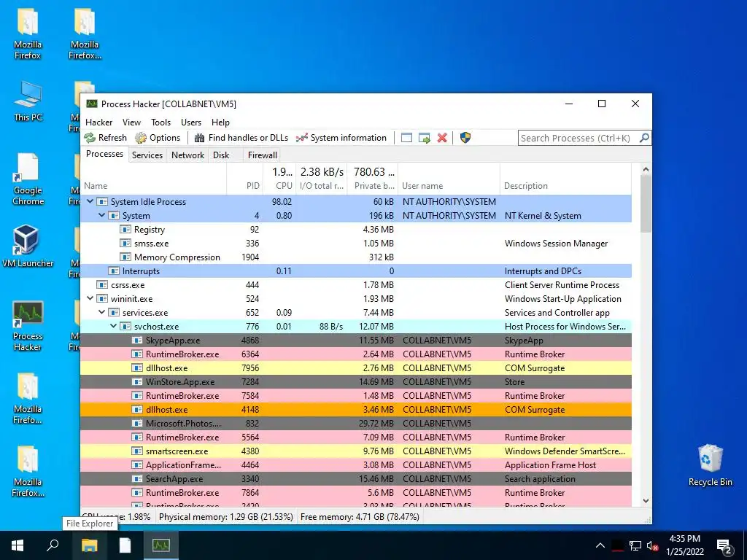Viewport: 747px width, 560px height.
Task: Select RuntimeBroker.exe with PID 6364
Action: (356, 354)
